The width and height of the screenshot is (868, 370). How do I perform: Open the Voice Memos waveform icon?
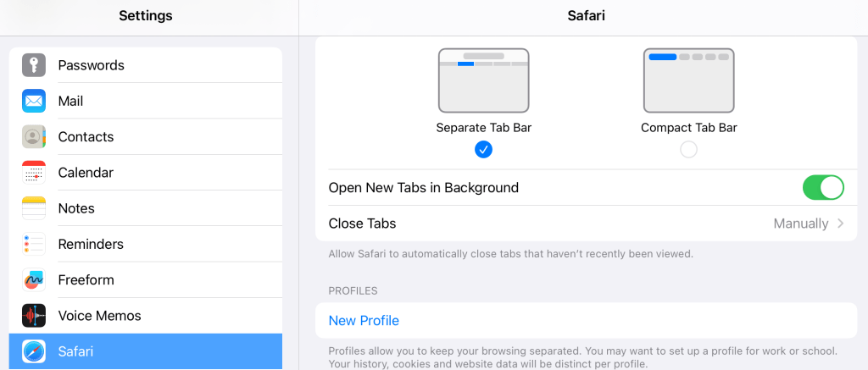point(34,316)
